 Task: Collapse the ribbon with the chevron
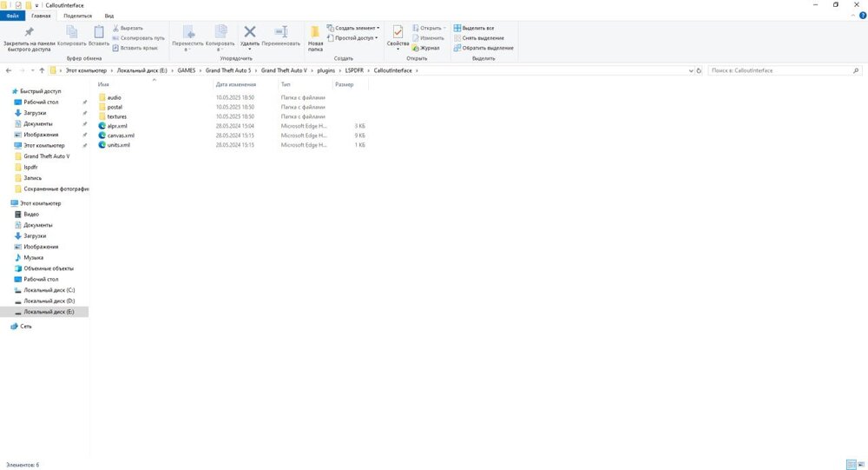point(853,16)
